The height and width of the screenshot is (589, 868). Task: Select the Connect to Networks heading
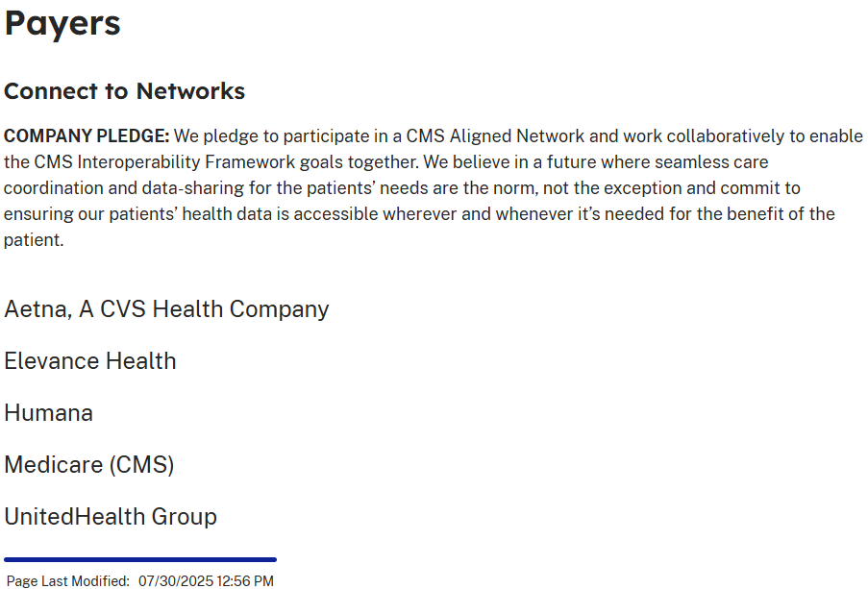(125, 91)
